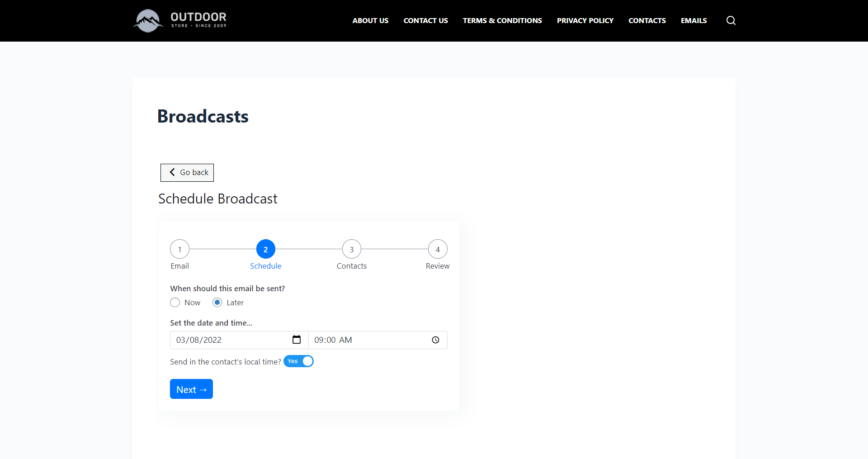
Task: Open the Privacy Policy page
Action: pos(585,20)
